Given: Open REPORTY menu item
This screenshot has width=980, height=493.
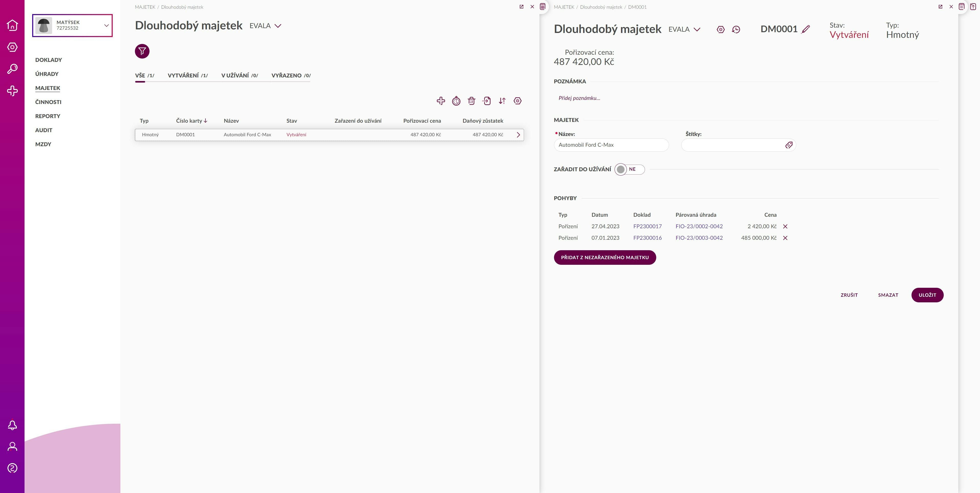Looking at the screenshot, I should pos(48,116).
